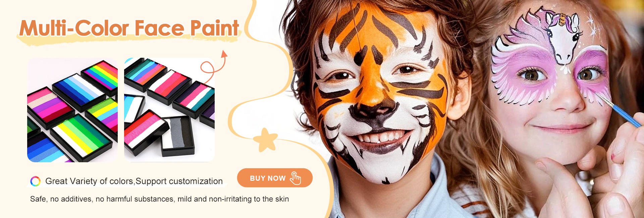Click the rainbow color ring icon

coord(35,181)
